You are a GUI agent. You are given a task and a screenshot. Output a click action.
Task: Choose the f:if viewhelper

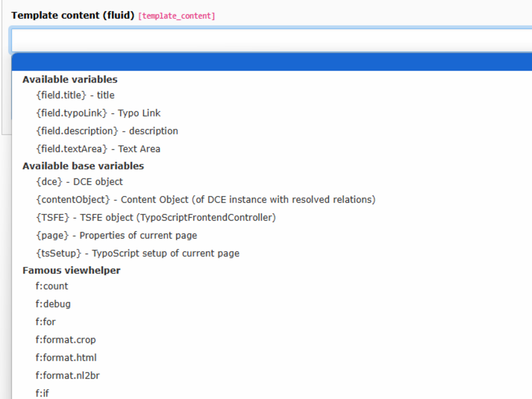pyautogui.click(x=272, y=392)
